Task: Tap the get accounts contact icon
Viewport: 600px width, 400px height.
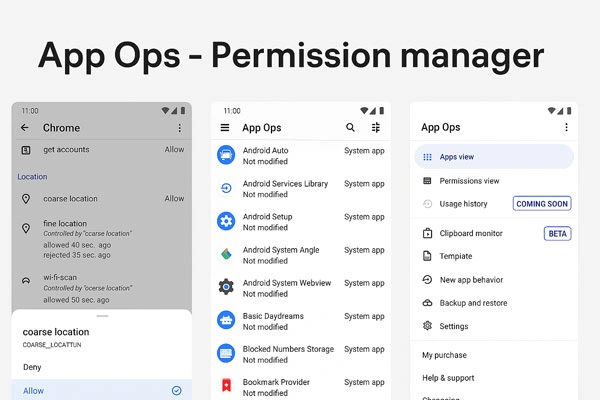Action: (26, 150)
